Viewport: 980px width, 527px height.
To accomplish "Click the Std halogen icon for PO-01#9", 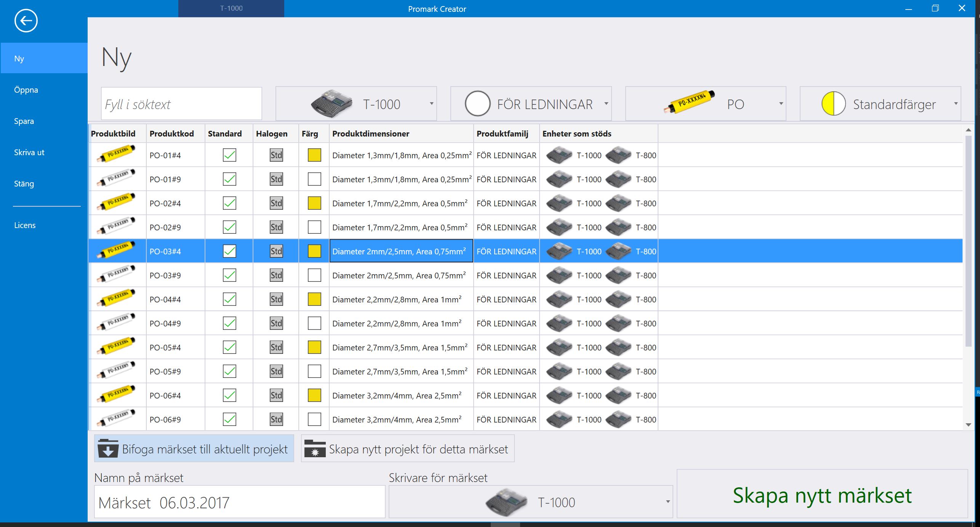I will (276, 179).
